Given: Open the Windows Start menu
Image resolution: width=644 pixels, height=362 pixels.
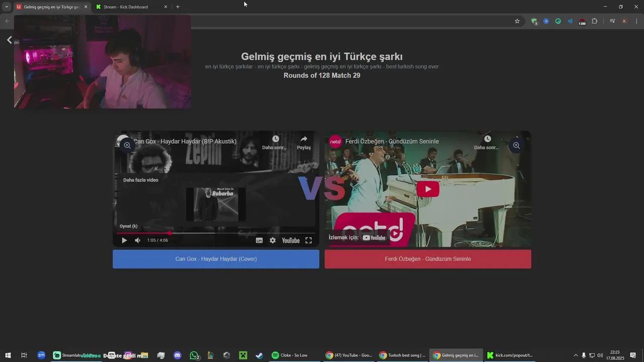Looking at the screenshot, I should click(x=8, y=355).
